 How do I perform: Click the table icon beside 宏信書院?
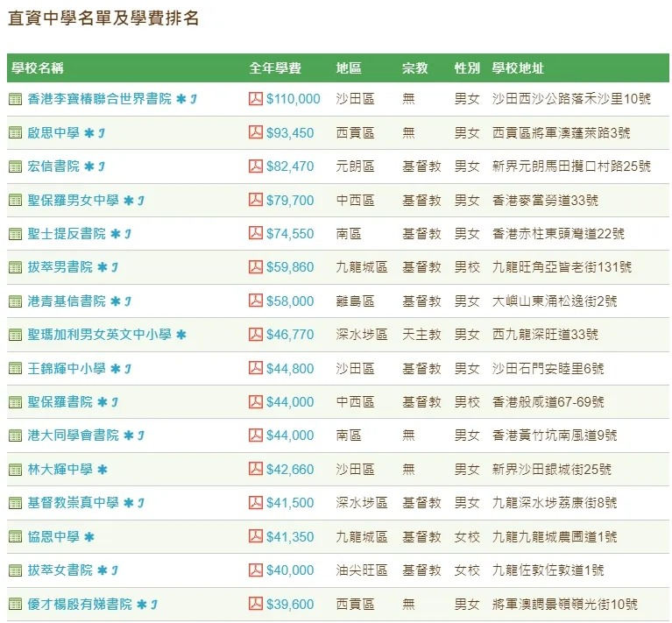tap(16, 166)
